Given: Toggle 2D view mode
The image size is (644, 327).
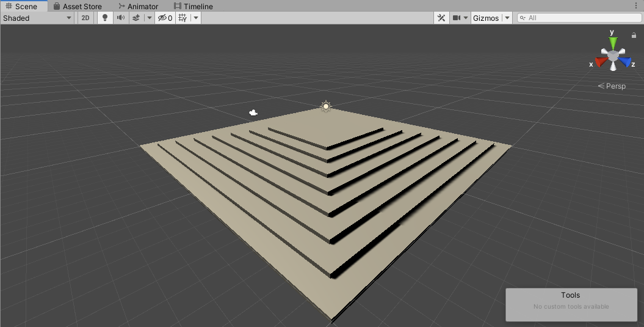Looking at the screenshot, I should click(85, 18).
